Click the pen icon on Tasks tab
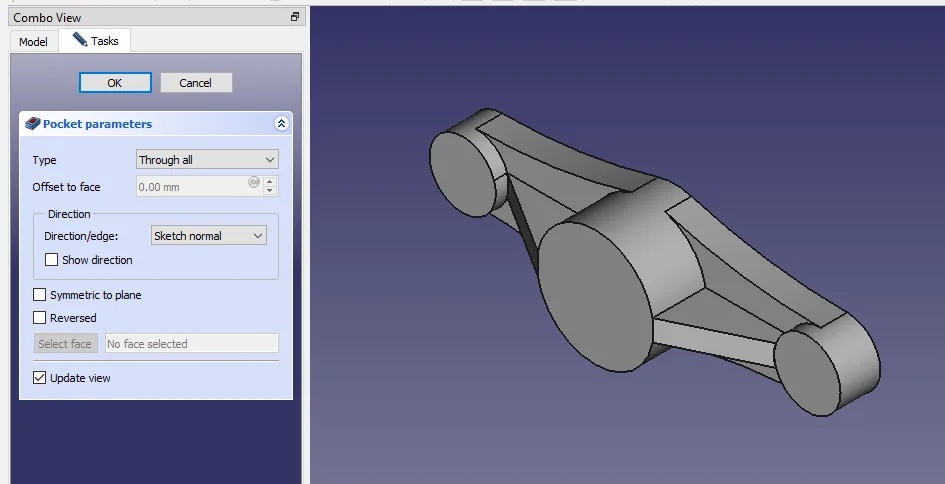This screenshot has height=484, width=945. 80,41
